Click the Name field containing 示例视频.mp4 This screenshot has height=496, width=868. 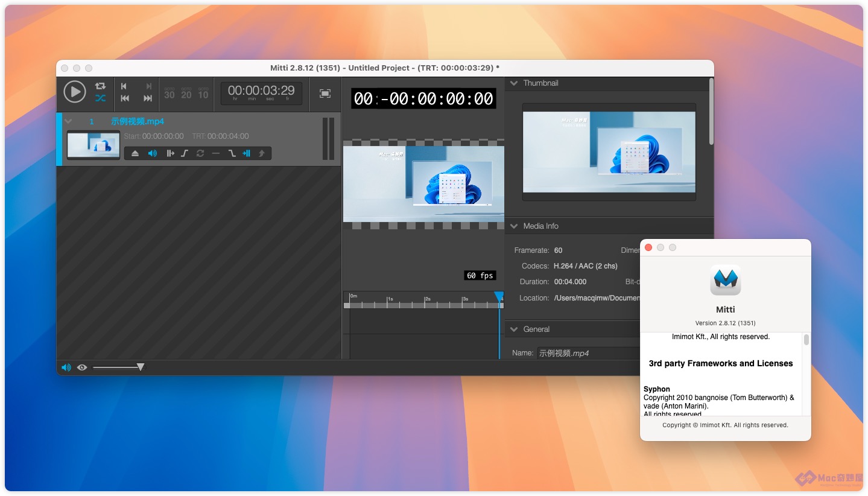click(x=588, y=353)
